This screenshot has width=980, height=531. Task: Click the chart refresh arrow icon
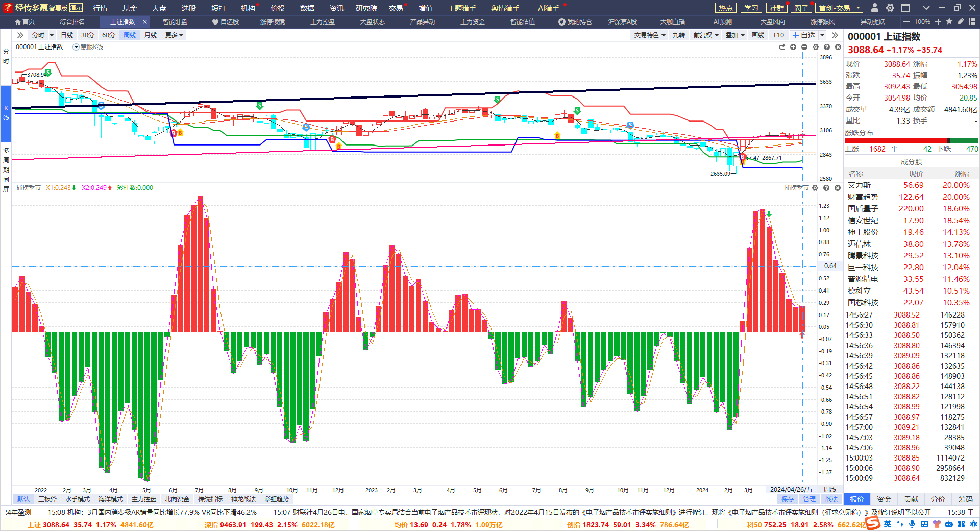782,47
